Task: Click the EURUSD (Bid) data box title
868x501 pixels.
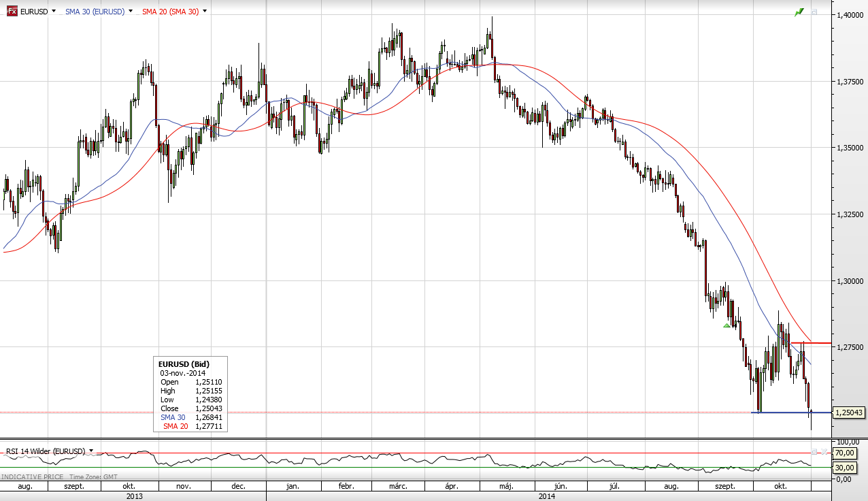Action: pos(184,364)
